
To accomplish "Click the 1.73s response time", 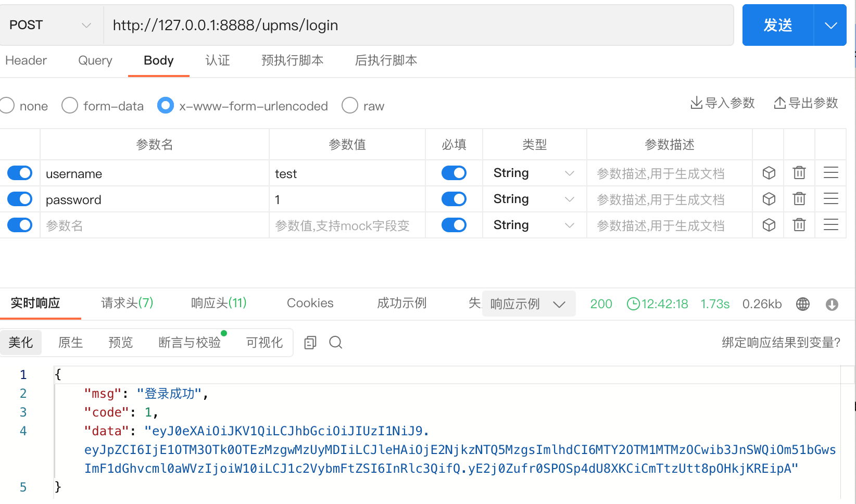I will [x=715, y=304].
